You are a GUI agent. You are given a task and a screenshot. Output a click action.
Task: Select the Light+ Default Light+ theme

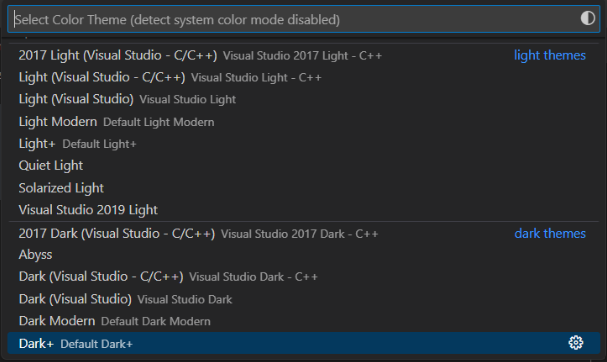pos(304,144)
